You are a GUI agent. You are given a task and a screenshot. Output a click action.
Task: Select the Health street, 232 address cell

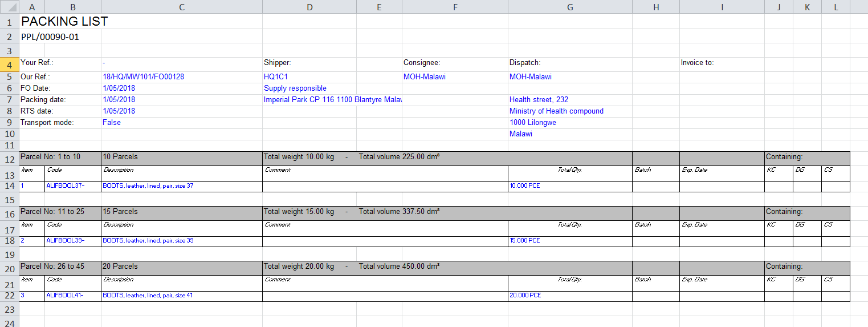[539, 99]
